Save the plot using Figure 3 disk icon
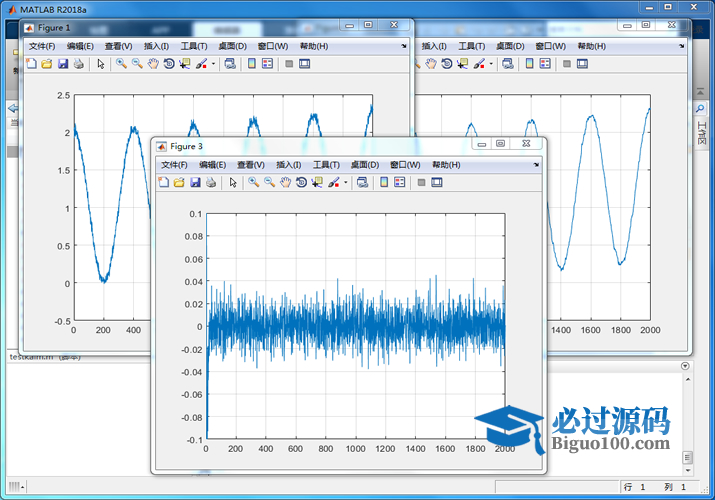Viewport: 715px width, 500px height. coord(195,182)
